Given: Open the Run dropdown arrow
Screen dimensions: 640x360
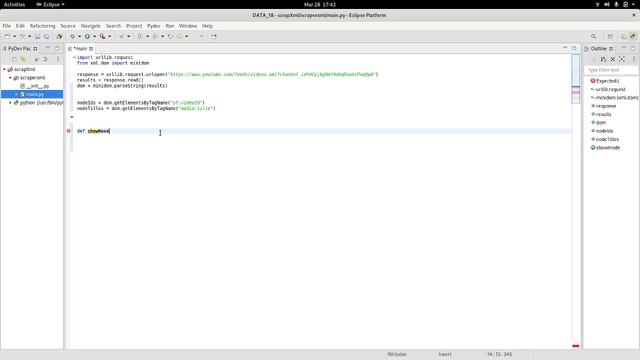Looking at the screenshot, I should (94, 36).
